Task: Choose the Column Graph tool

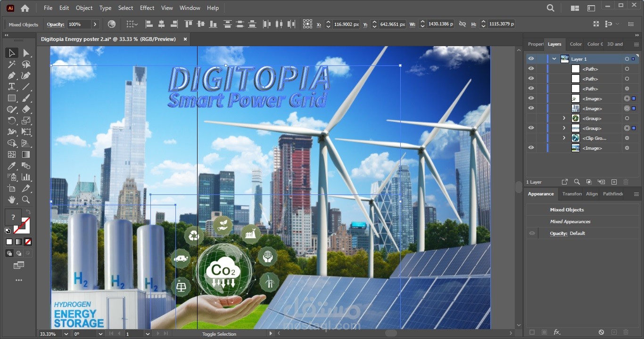Action: click(26, 178)
